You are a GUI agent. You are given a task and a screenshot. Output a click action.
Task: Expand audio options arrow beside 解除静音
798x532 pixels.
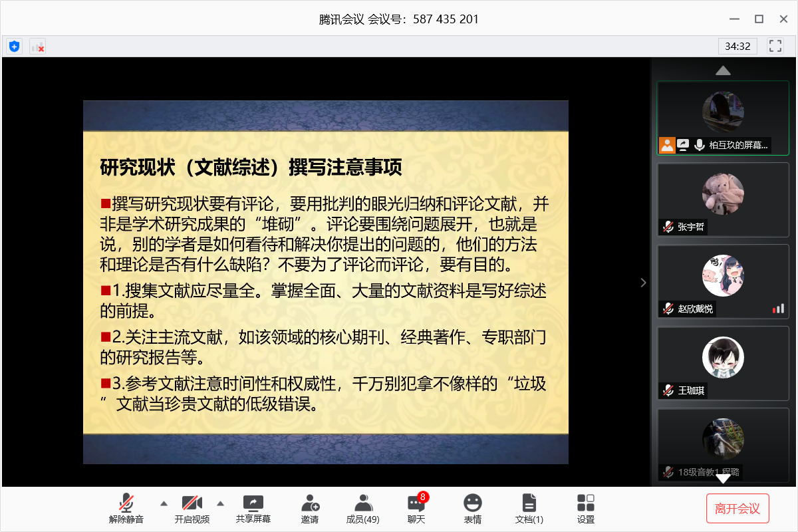pos(163,503)
